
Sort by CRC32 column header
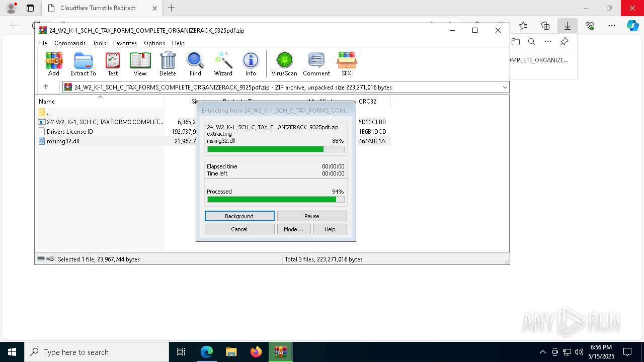click(373, 102)
